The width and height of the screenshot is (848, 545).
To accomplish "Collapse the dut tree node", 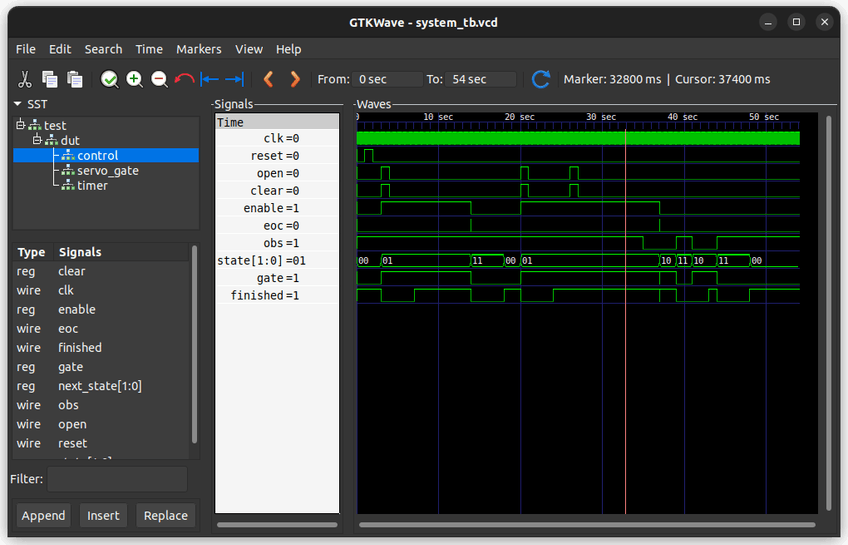I will 37,140.
